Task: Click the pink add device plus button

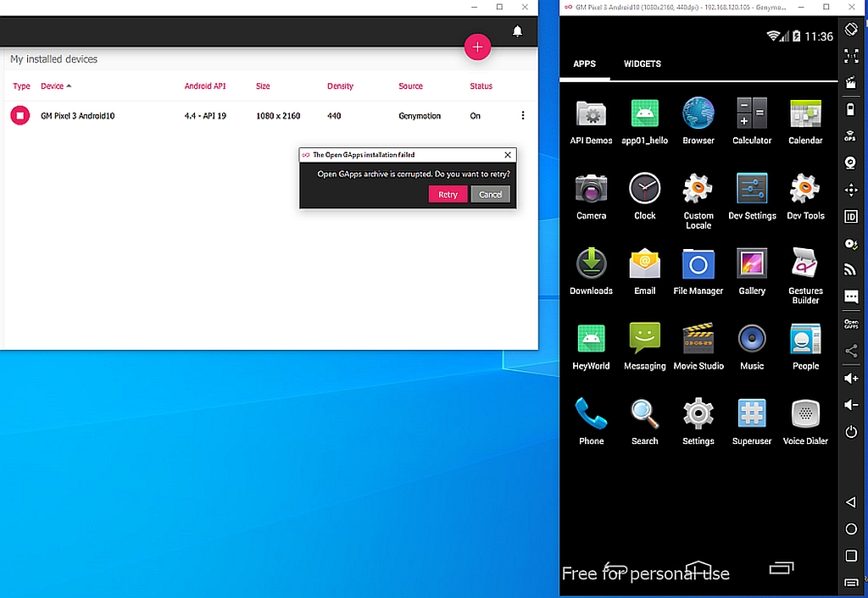Action: pos(477,47)
